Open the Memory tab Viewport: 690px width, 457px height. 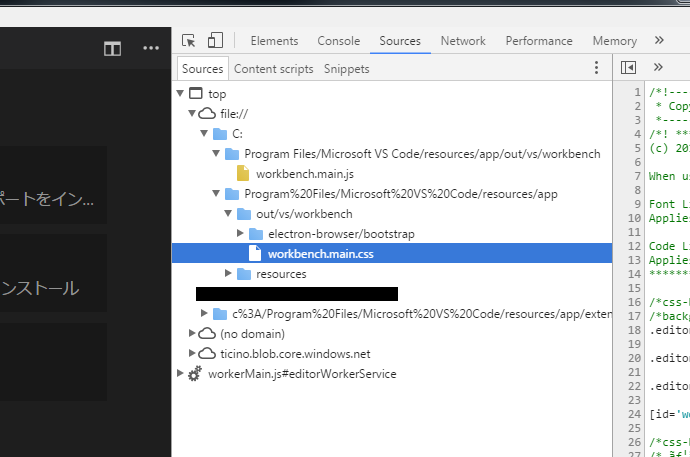(614, 41)
